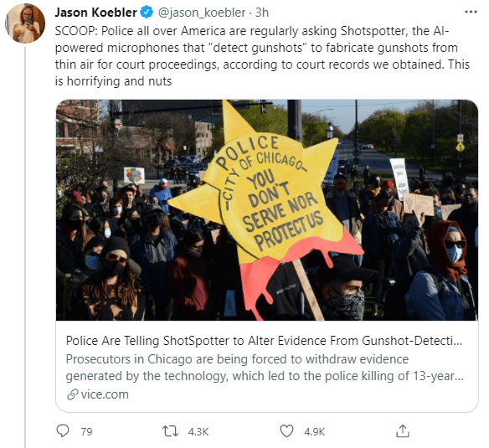This screenshot has width=489, height=448.
Task: Click the vice.com link icon
Action: (x=72, y=394)
